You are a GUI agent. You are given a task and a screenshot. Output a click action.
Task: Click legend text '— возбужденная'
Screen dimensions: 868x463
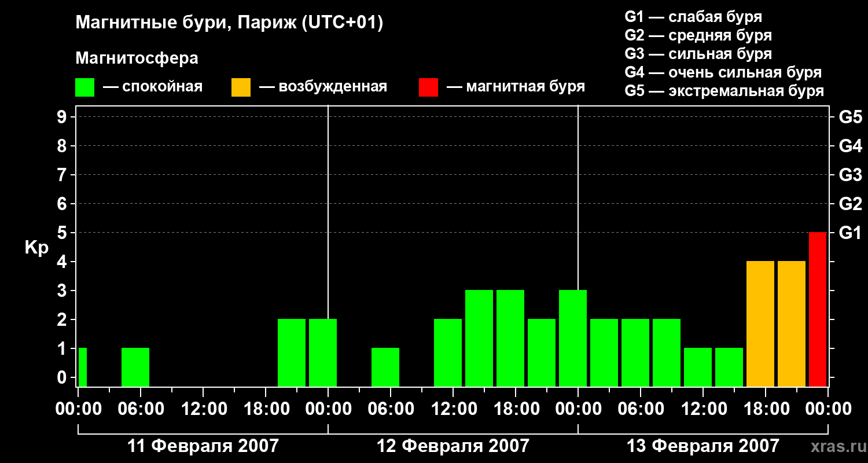point(323,87)
